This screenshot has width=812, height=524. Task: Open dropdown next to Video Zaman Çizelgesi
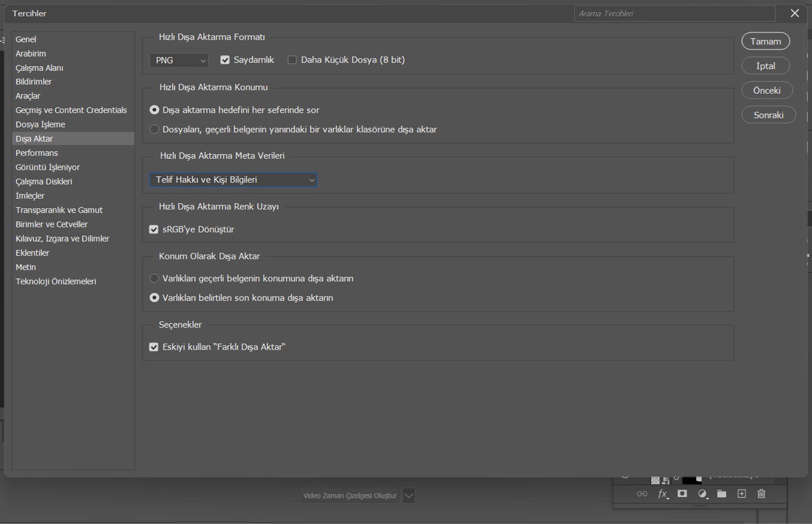coord(409,496)
